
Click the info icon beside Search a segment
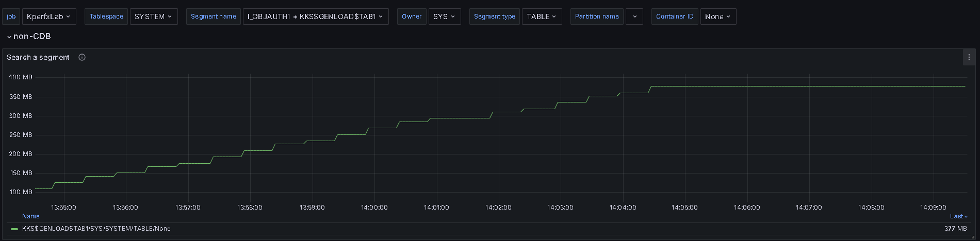[x=82, y=57]
